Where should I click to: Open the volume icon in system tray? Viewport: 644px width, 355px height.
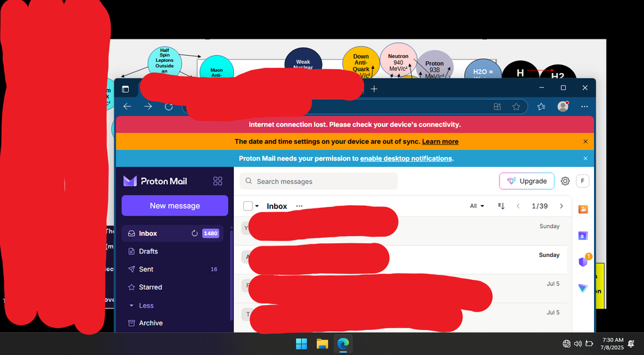click(578, 344)
